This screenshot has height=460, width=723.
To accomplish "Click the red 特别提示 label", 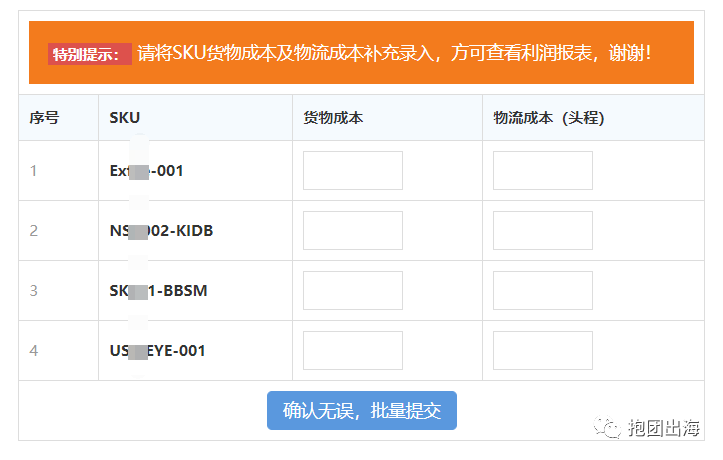I will tap(89, 54).
